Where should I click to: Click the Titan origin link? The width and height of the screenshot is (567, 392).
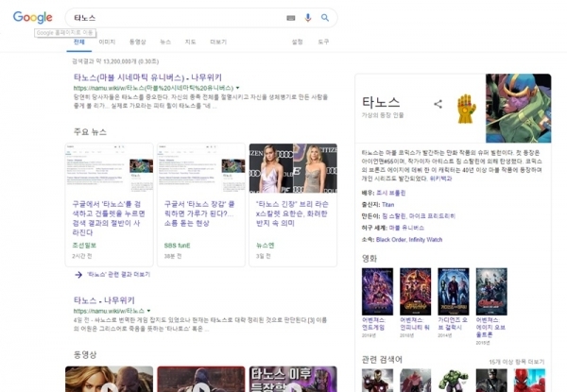[388, 204]
